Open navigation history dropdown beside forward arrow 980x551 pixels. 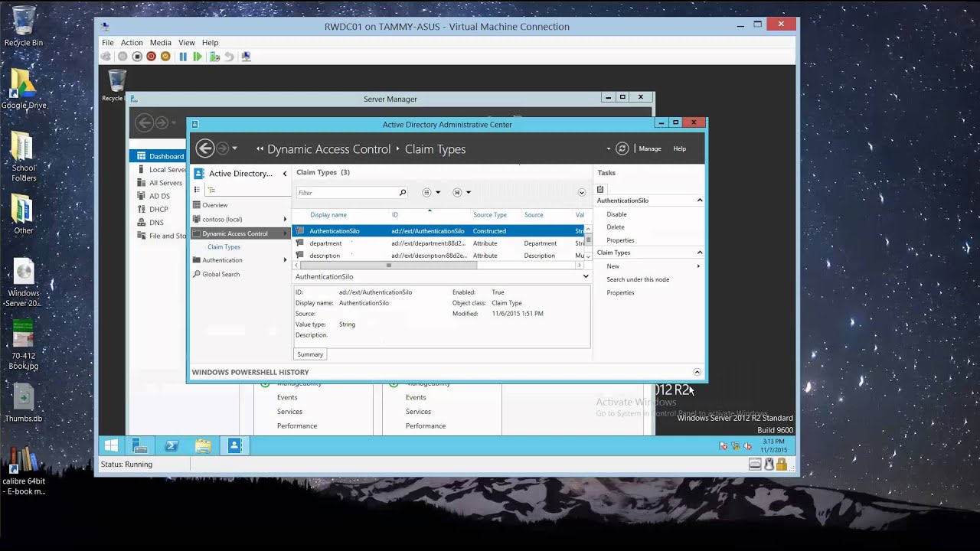tap(234, 148)
